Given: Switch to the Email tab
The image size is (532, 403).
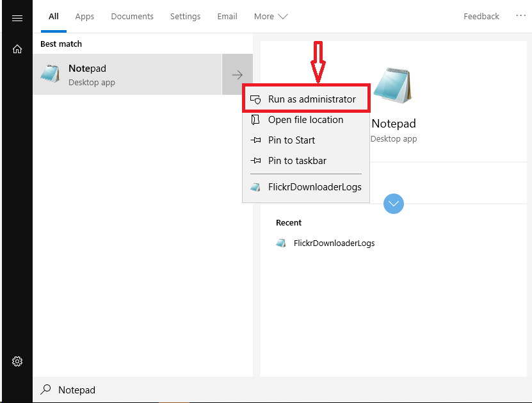Looking at the screenshot, I should point(227,16).
